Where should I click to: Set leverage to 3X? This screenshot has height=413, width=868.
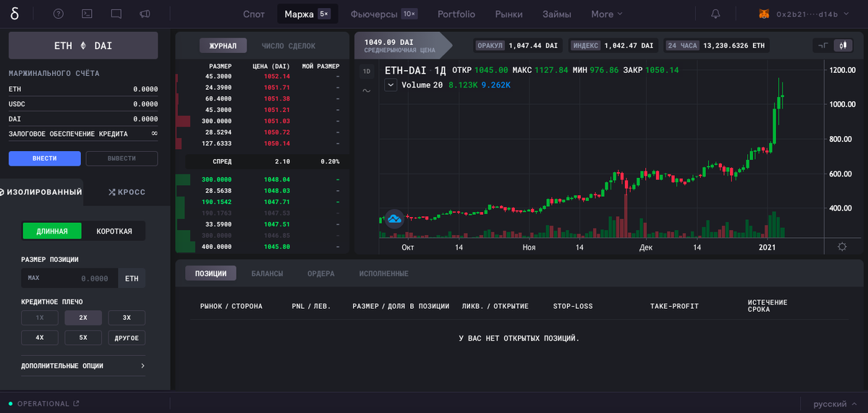coord(127,318)
